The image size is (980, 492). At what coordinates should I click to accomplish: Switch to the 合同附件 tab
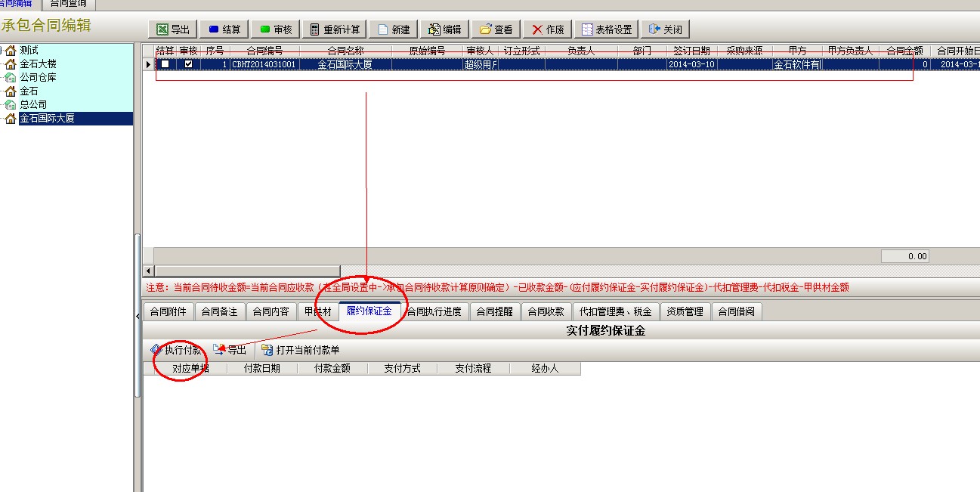click(167, 311)
